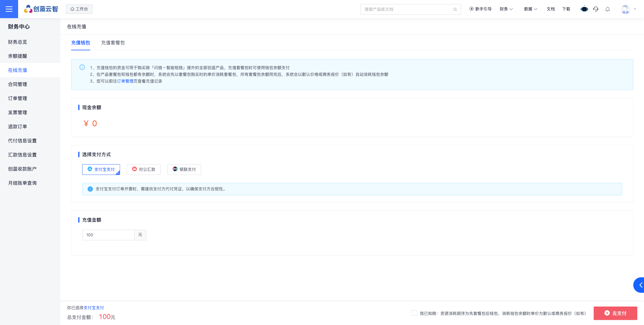Open the account dropdown arrow beside avatar
Image resolution: width=644 pixels, height=325 pixels.
(x=635, y=9)
